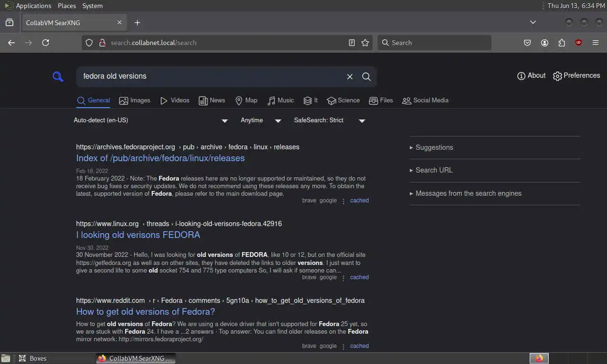The image size is (607, 364).
Task: Click the show desktop icon in taskbar
Action: (x=6, y=358)
